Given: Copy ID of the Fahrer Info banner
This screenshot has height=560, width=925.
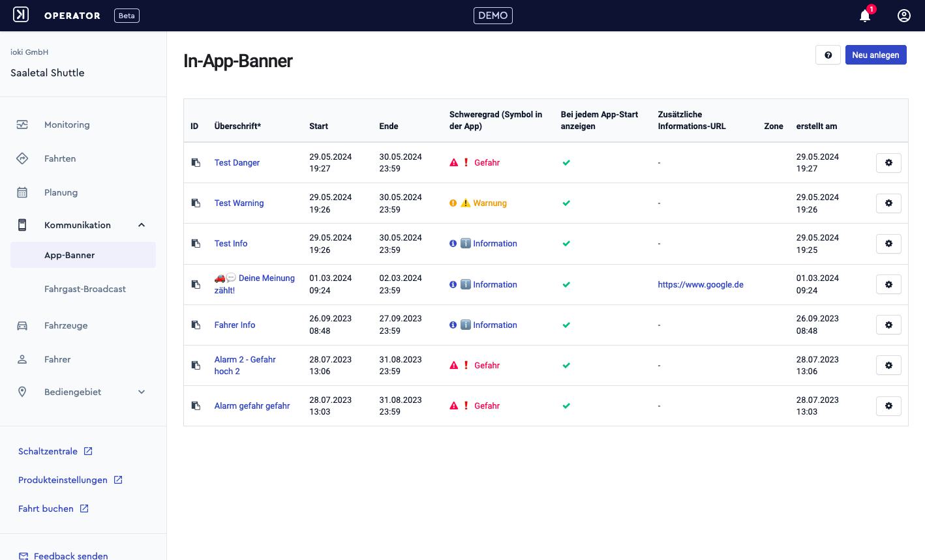Looking at the screenshot, I should (x=196, y=325).
